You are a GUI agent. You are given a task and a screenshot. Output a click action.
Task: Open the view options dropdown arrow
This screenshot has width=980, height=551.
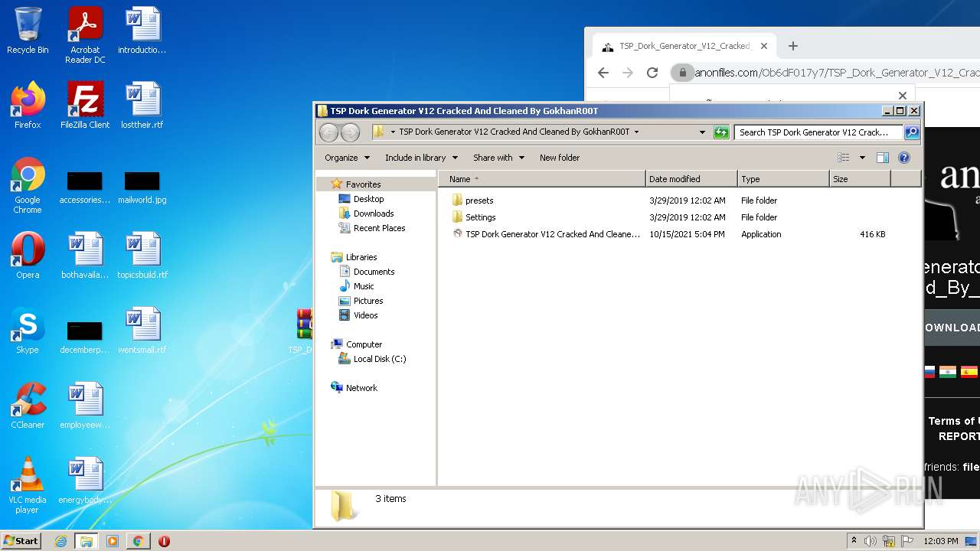click(x=862, y=158)
